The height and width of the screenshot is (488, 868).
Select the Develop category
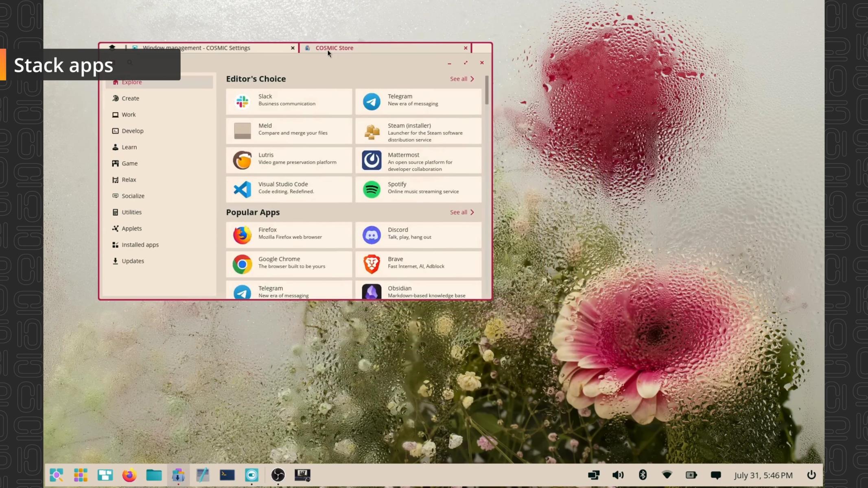(159, 131)
